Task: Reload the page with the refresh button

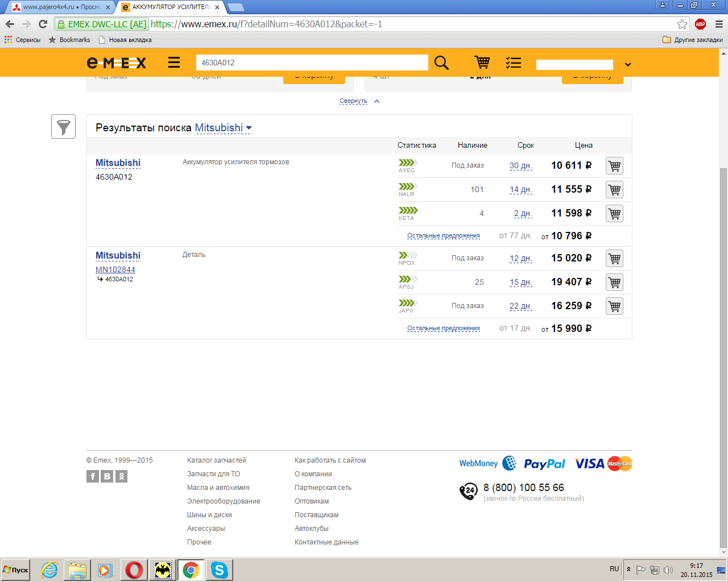Action: (43, 24)
